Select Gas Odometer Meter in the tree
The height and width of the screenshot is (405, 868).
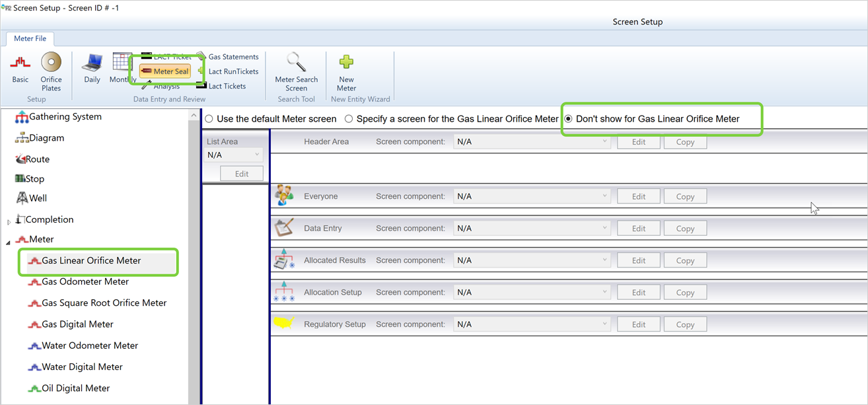coord(85,281)
